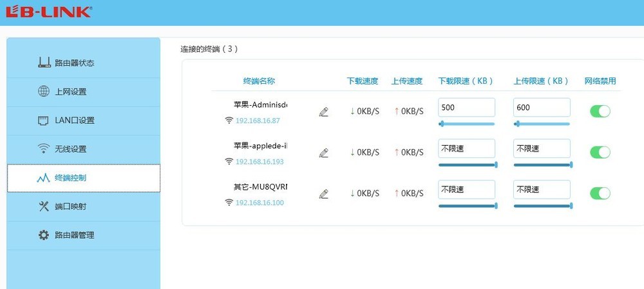Click the 网络禁用 column header

pos(600,81)
